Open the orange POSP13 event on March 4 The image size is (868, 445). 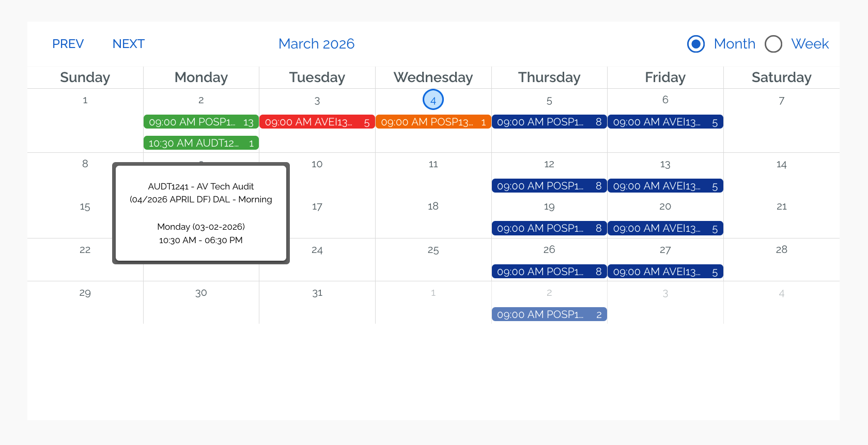click(x=433, y=122)
